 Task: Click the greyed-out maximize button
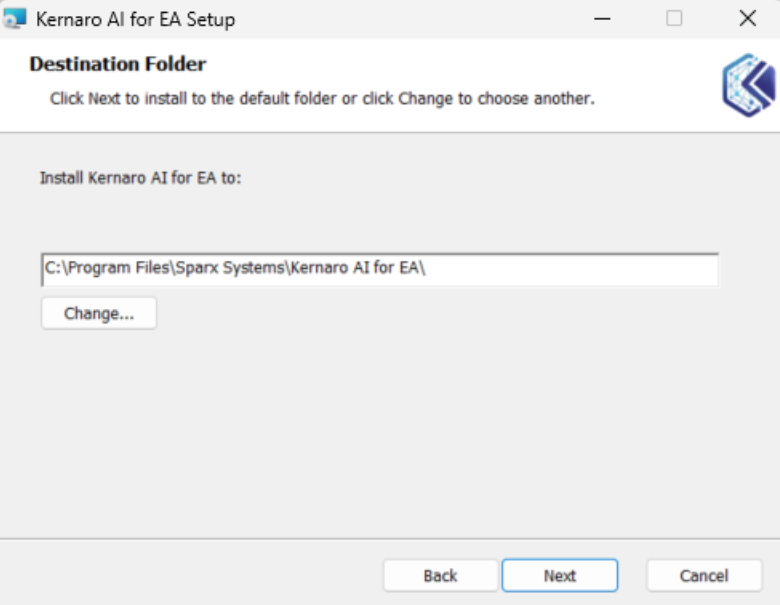(x=674, y=19)
